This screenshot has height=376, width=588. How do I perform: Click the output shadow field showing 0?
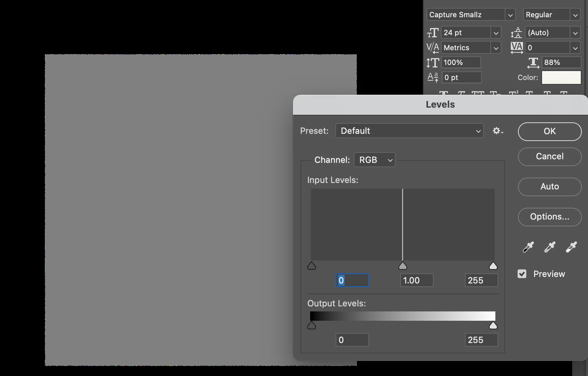click(x=352, y=340)
